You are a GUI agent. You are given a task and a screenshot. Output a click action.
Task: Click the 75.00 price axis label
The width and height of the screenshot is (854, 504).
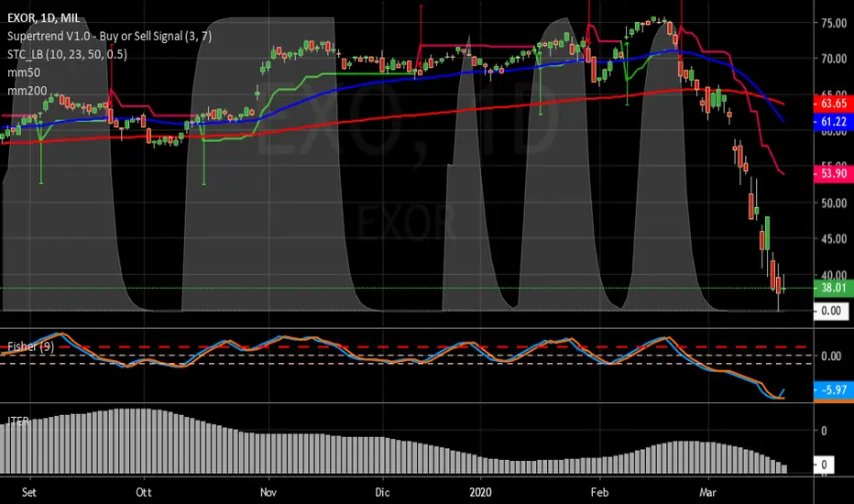(834, 23)
